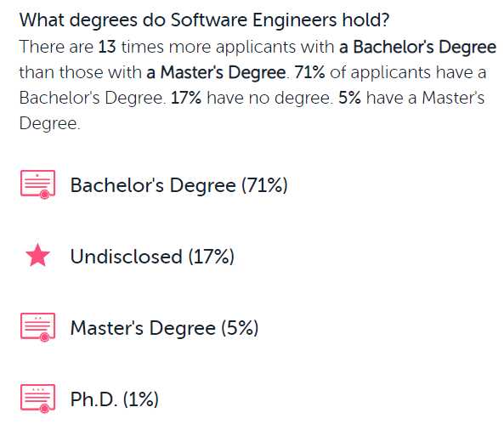Click bold "a Master's Degree" in the paragraph
Viewport: 504px width, 430px height.
216,72
